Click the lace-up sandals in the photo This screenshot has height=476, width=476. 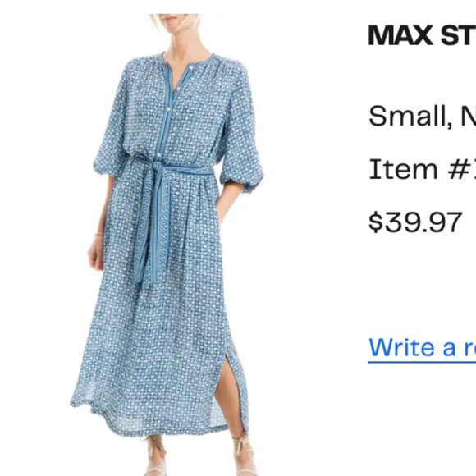coord(200,455)
